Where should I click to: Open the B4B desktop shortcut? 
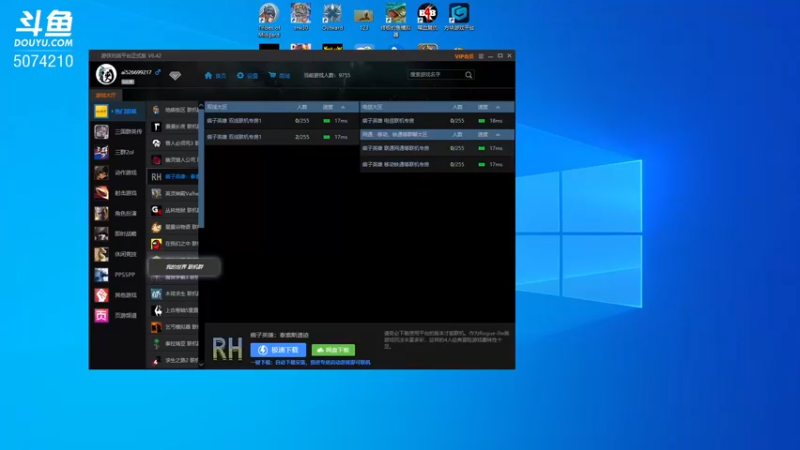(x=428, y=17)
